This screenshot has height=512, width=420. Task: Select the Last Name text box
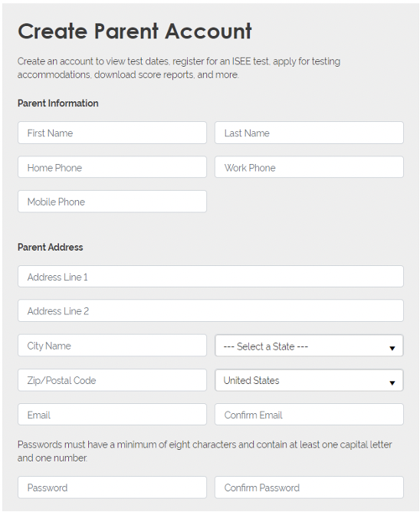tap(309, 133)
